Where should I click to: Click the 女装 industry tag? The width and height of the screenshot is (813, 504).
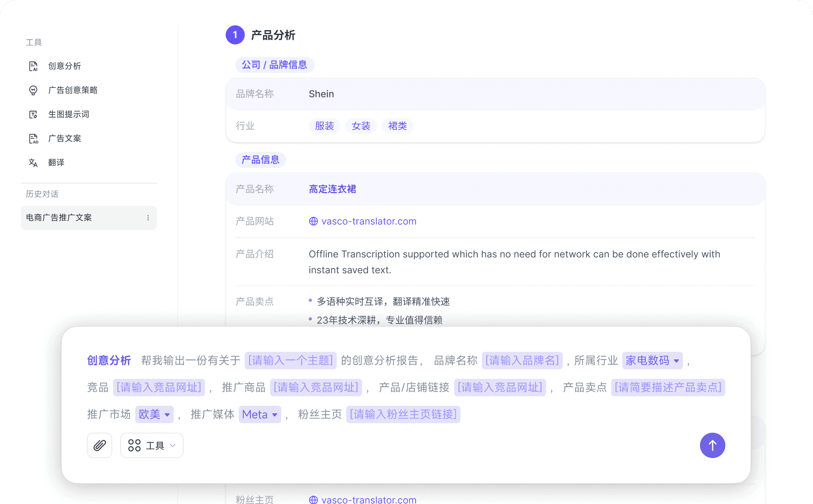(361, 126)
